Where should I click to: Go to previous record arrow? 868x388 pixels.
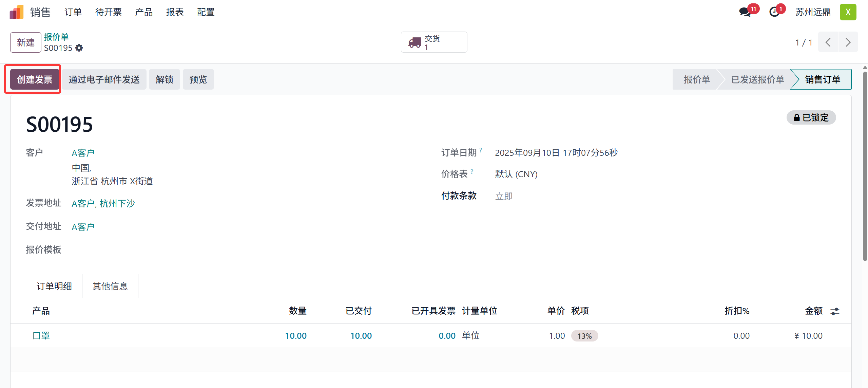pos(828,42)
